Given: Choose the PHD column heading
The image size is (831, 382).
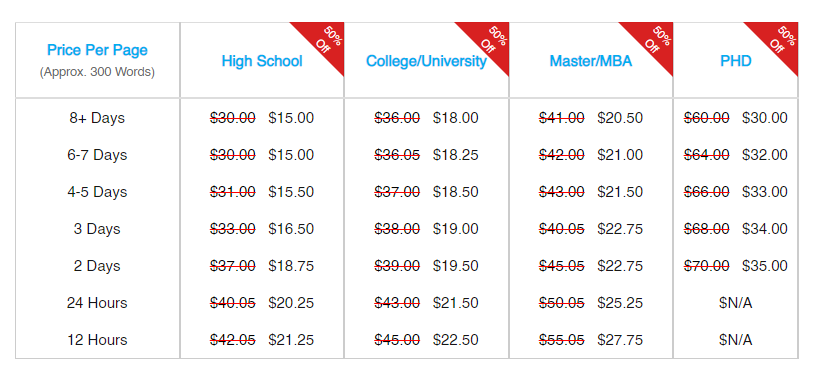Looking at the screenshot, I should (x=736, y=61).
